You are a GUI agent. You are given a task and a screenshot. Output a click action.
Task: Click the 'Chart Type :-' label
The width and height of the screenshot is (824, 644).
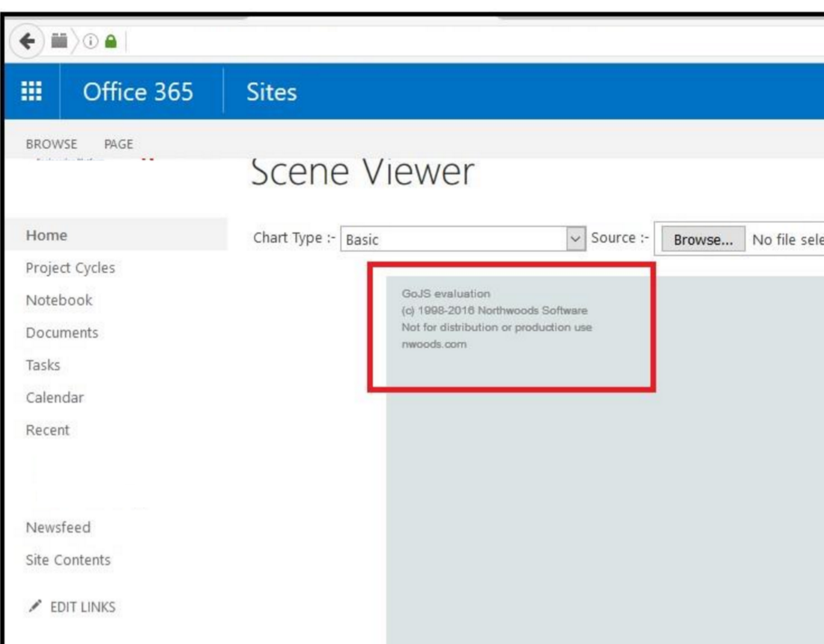pyautogui.click(x=294, y=237)
